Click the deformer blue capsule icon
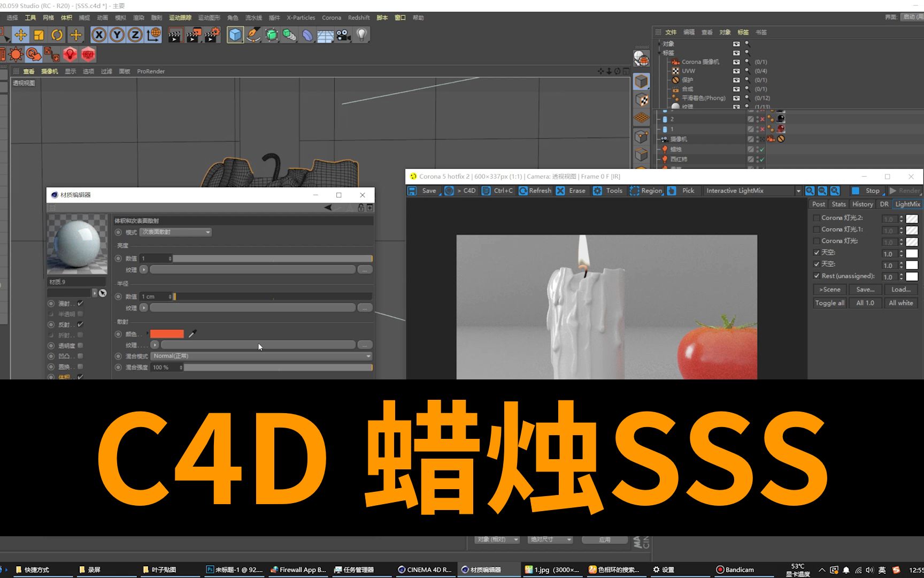Screen dimensions: 924x578 pos(308,35)
